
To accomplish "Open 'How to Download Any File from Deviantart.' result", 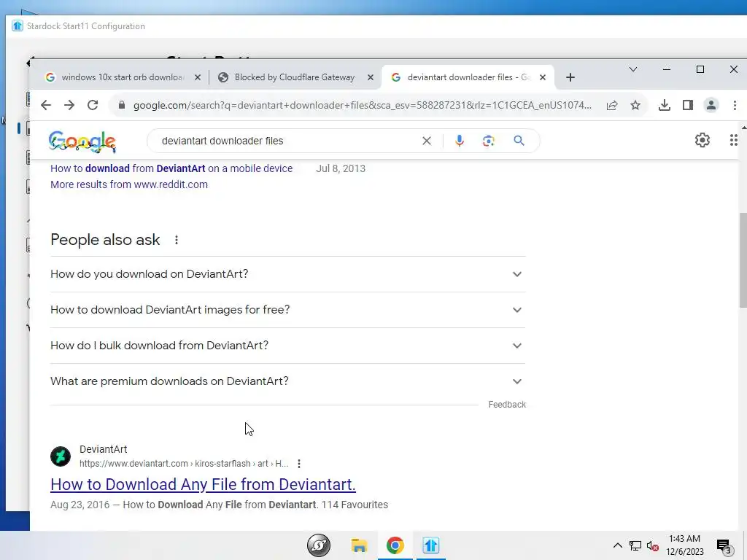I will pyautogui.click(x=203, y=484).
